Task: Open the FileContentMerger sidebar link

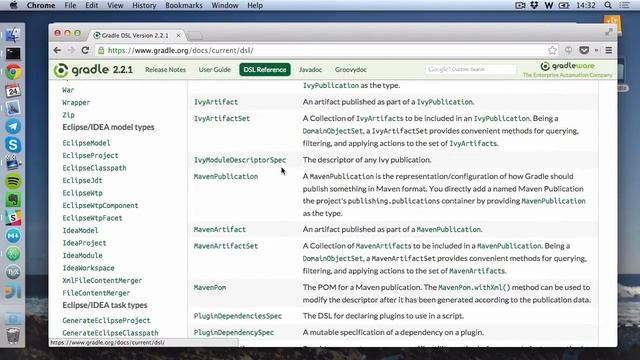Action: pyautogui.click(x=96, y=293)
